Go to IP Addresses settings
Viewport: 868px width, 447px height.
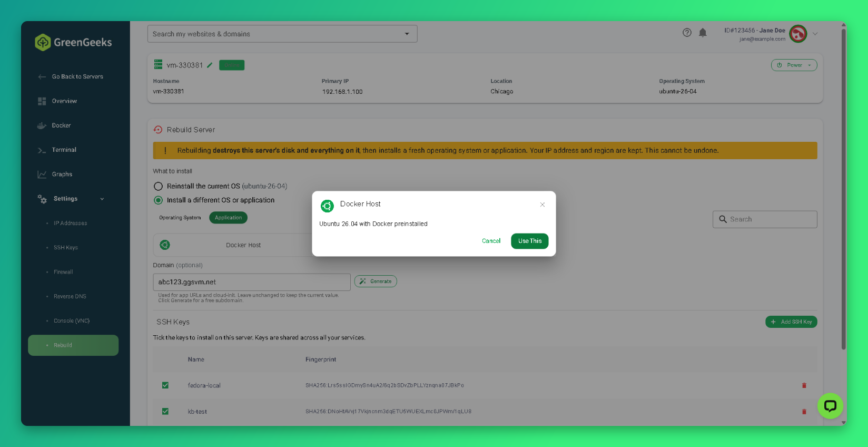click(x=70, y=224)
